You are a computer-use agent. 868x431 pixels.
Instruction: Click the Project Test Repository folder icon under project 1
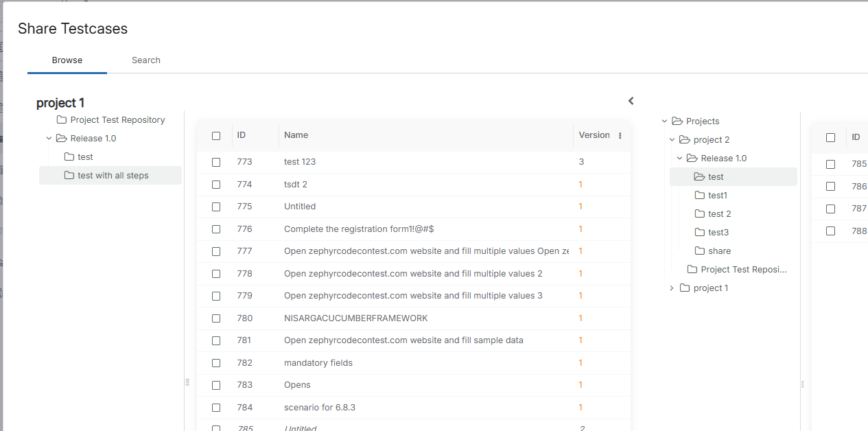tap(62, 120)
